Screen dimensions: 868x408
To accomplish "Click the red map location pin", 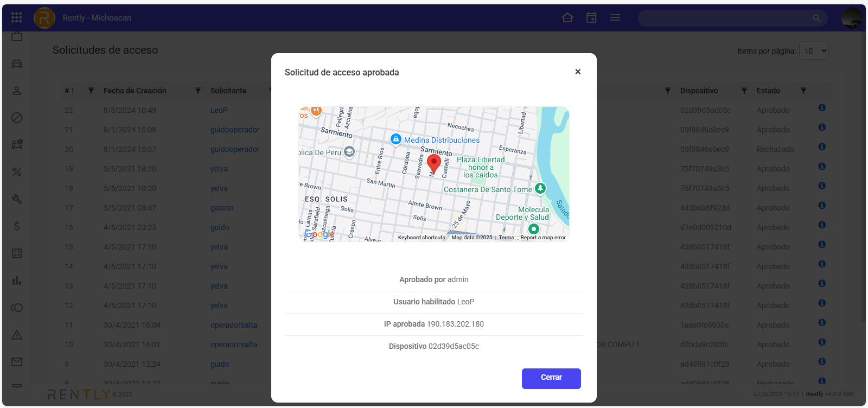I will pyautogui.click(x=433, y=163).
